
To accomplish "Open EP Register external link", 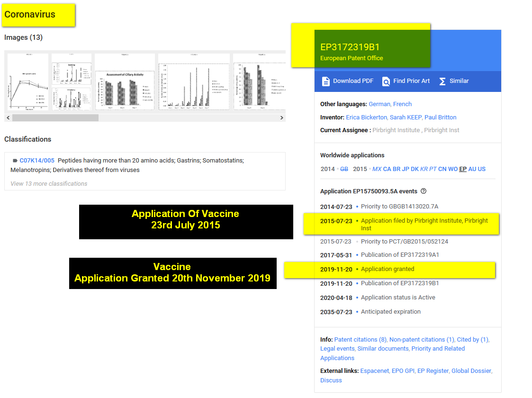I will (433, 371).
